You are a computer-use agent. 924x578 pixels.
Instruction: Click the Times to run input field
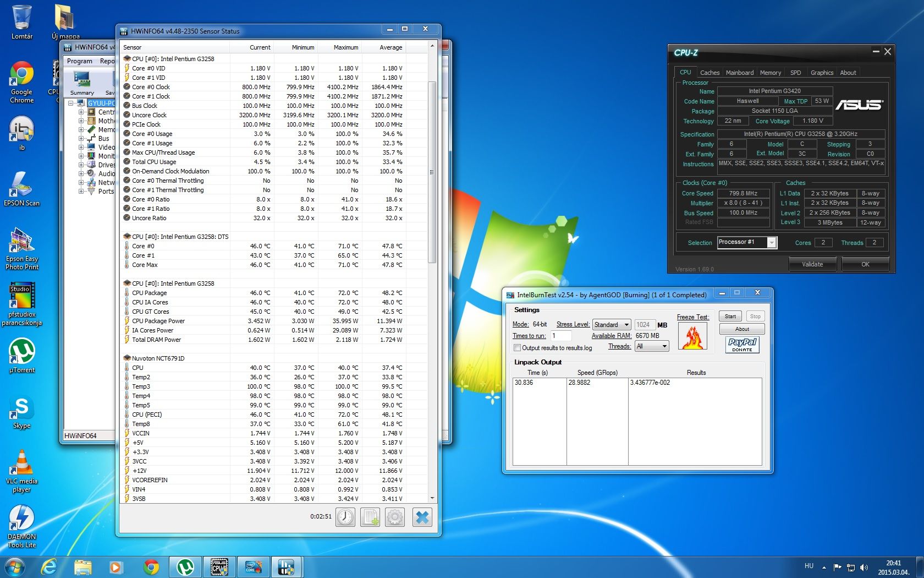pos(561,336)
